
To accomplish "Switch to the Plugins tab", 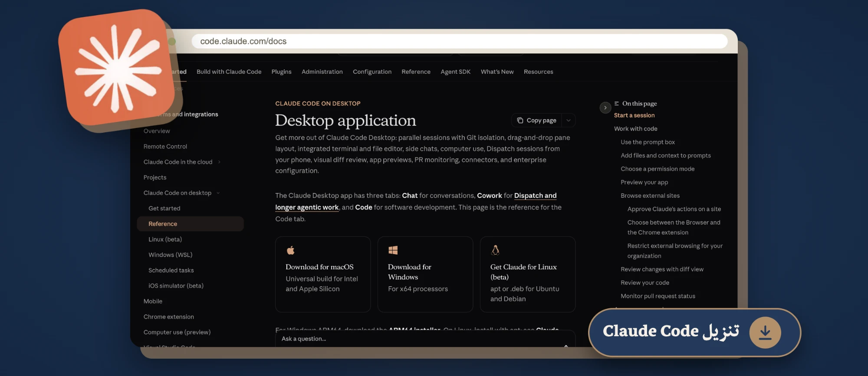I will [281, 72].
